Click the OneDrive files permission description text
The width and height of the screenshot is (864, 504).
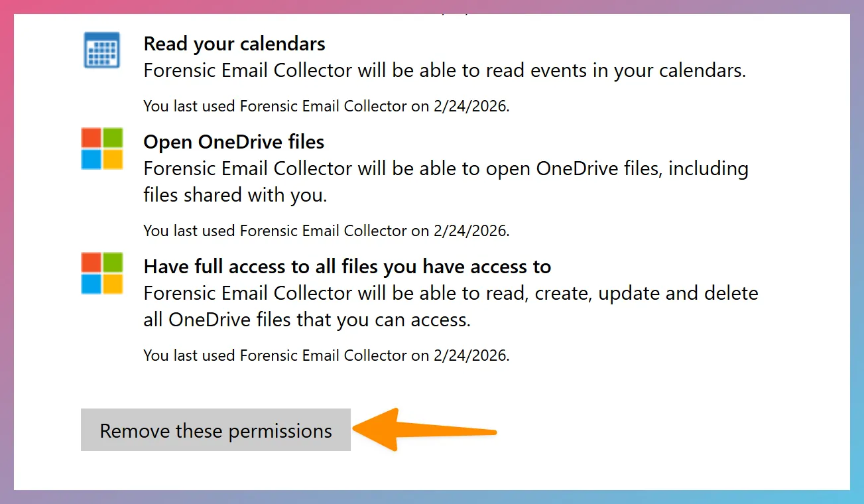[446, 181]
